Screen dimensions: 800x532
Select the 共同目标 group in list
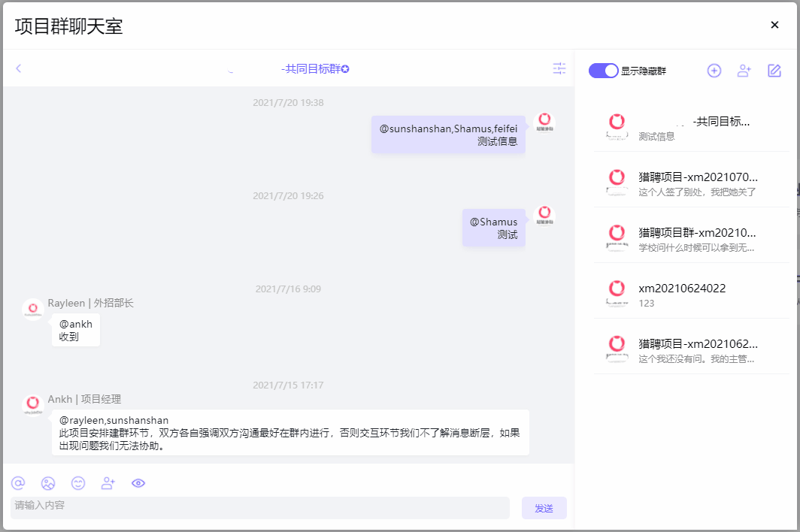pyautogui.click(x=691, y=128)
